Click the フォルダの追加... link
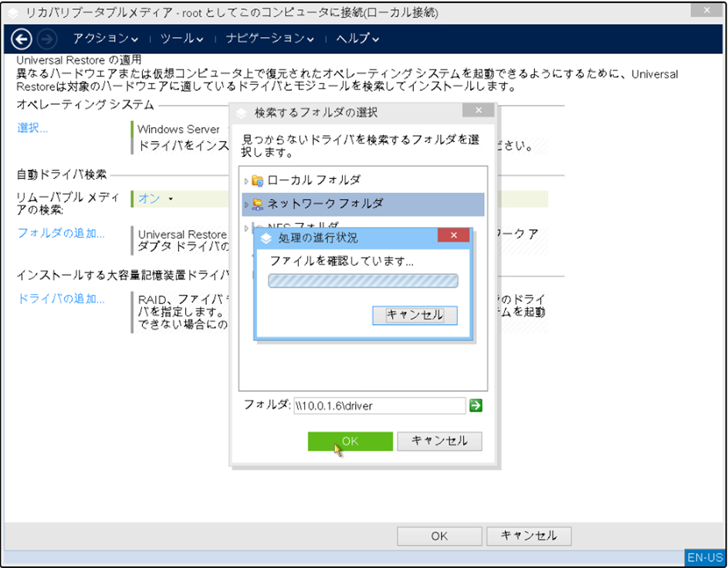Screen dimensions: 728x568 (x=61, y=233)
